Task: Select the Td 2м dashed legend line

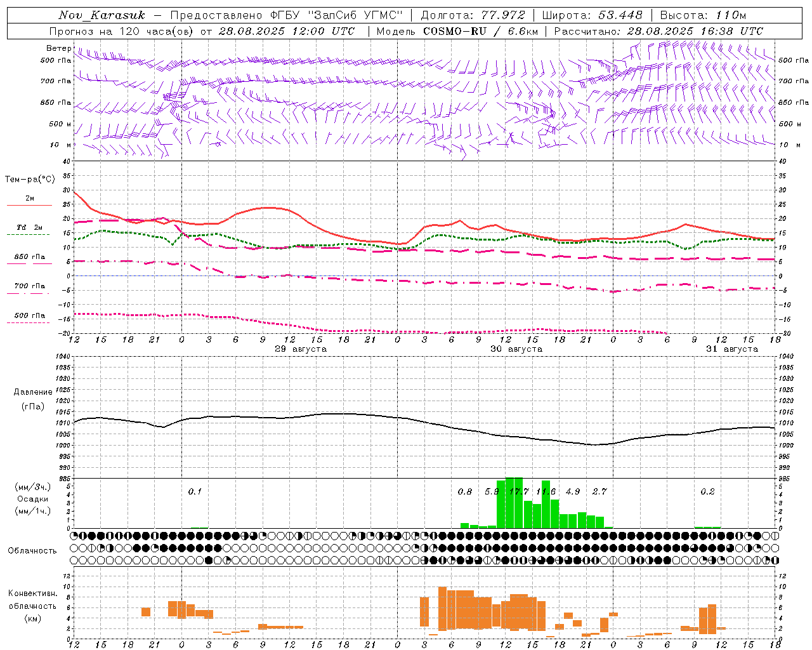Action: click(28, 235)
